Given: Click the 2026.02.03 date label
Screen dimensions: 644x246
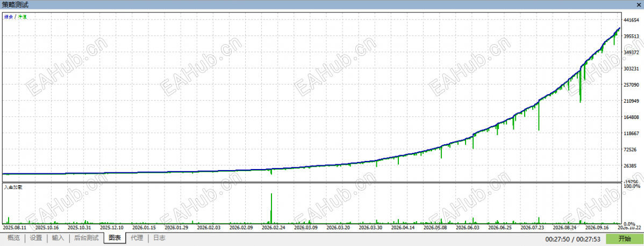Looking at the screenshot, I should [x=209, y=227].
